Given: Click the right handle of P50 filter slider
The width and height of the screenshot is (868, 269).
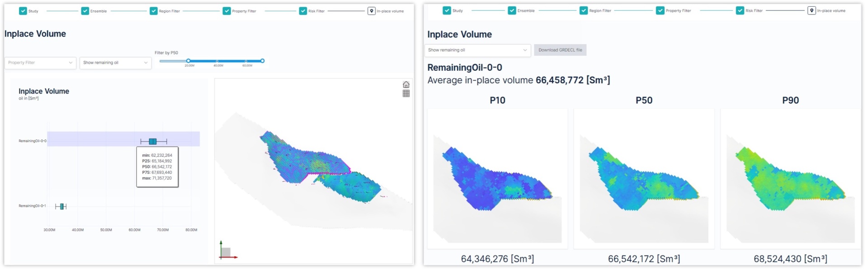Looking at the screenshot, I should [262, 61].
